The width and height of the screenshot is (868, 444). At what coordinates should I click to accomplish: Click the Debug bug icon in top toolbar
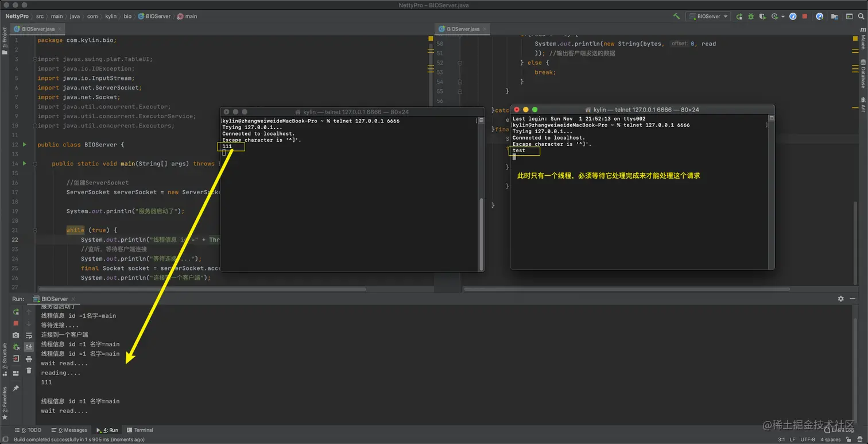coord(751,17)
